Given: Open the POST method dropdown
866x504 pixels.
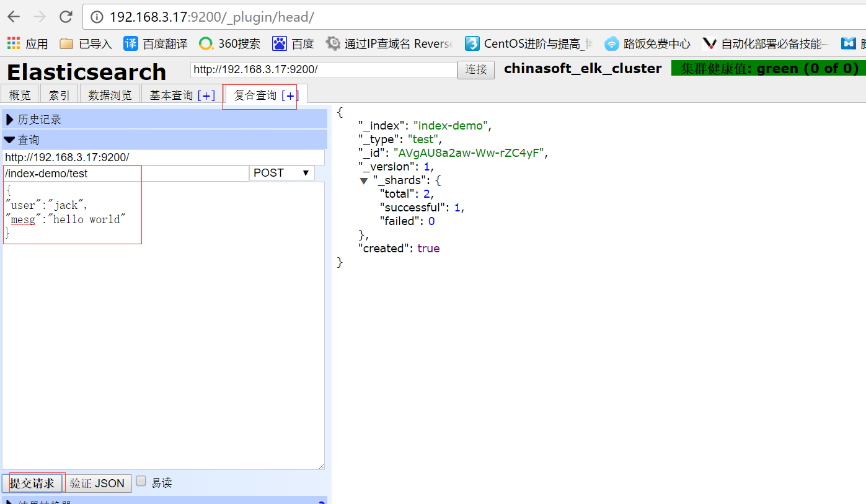Looking at the screenshot, I should tap(281, 173).
